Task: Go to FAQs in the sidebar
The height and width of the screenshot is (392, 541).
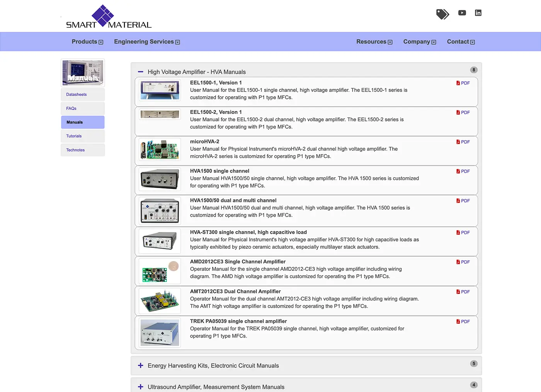Action: (x=83, y=108)
